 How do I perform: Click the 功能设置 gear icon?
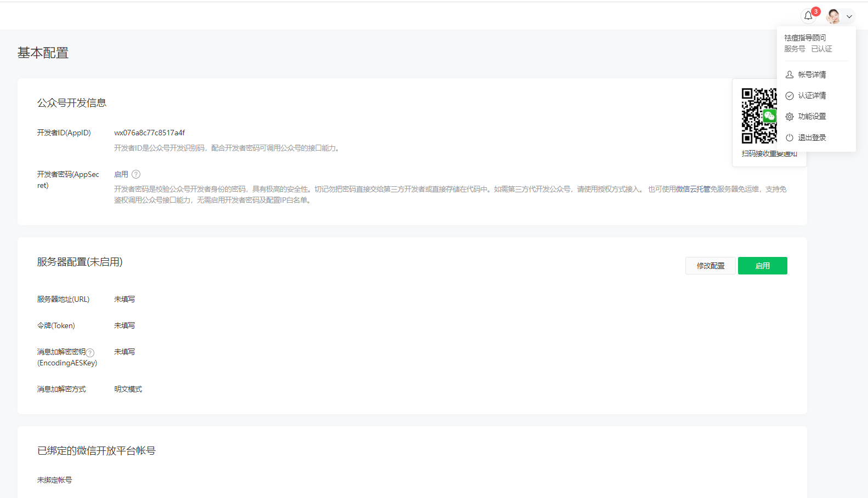(790, 117)
